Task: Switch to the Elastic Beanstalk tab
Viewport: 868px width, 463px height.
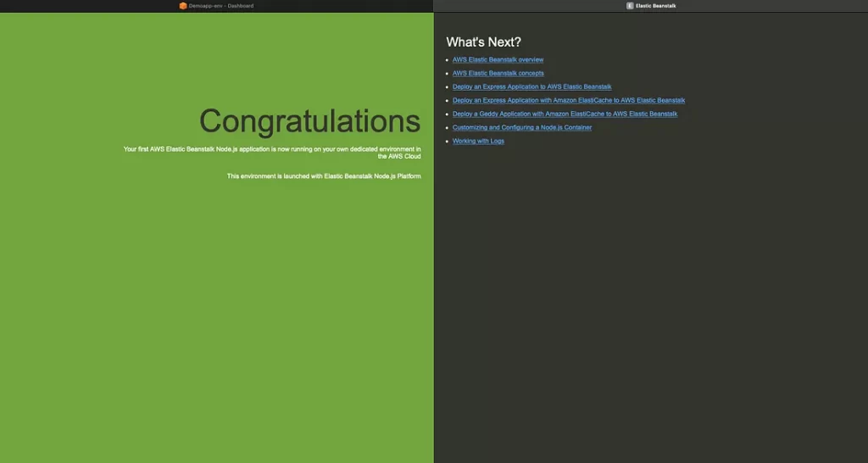Action: [x=655, y=6]
